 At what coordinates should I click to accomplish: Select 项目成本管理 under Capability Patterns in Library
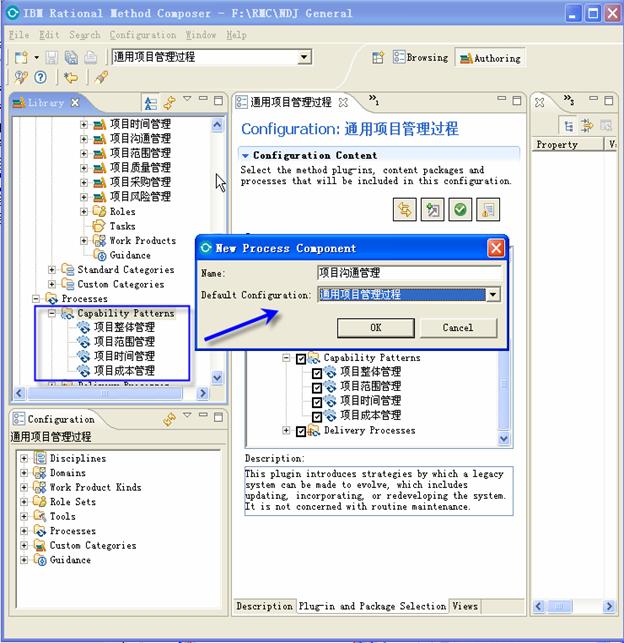click(124, 371)
